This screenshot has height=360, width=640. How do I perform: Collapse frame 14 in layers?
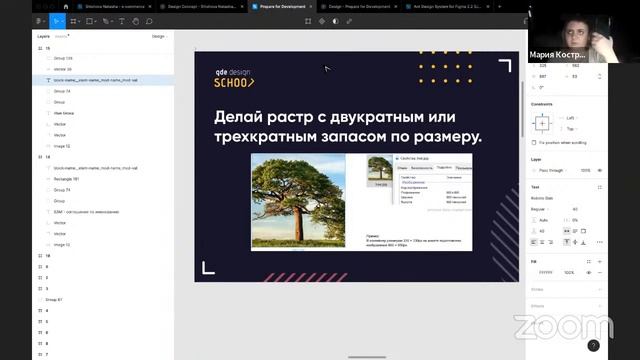click(x=40, y=157)
